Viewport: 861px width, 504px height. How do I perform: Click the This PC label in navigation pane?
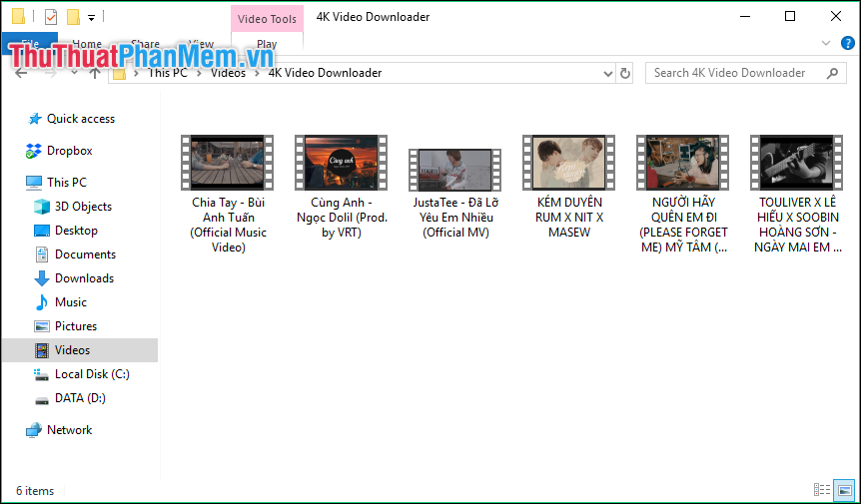pos(67,183)
